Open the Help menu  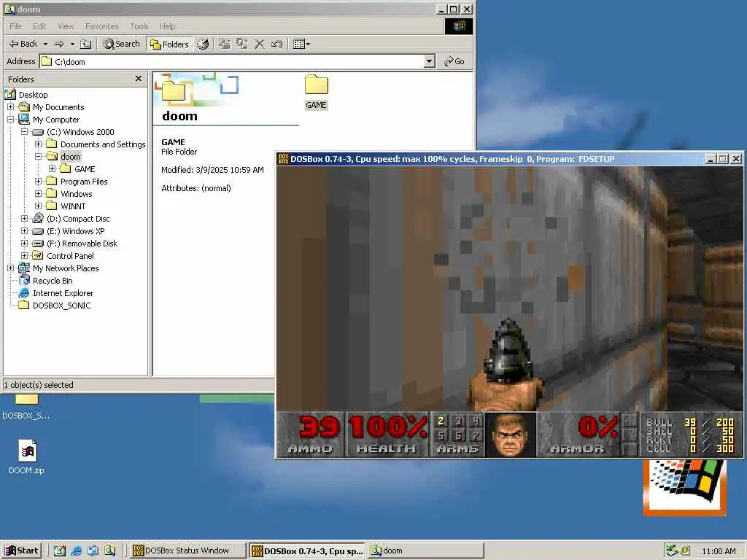167,26
